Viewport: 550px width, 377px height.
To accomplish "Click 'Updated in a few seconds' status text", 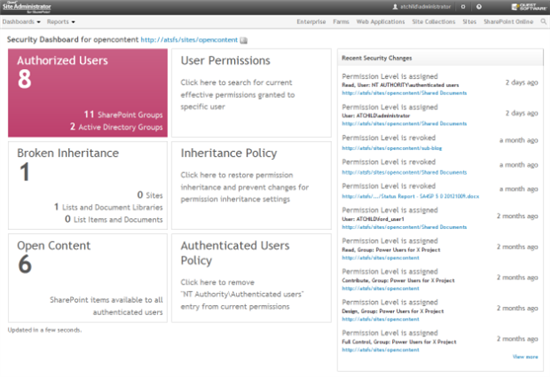I will click(45, 330).
